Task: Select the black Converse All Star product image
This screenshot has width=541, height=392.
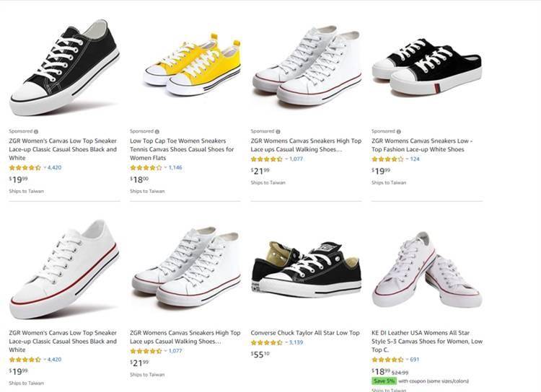Action: point(306,269)
